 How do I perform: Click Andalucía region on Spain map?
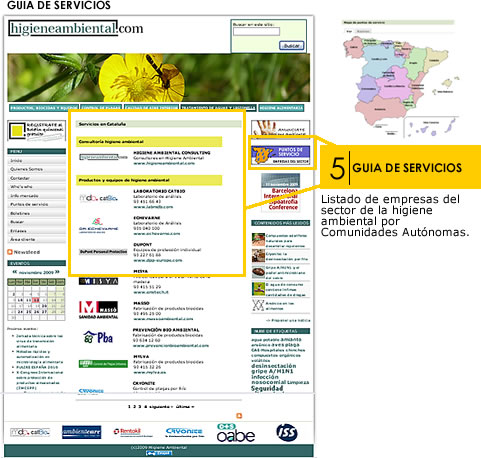point(381,110)
